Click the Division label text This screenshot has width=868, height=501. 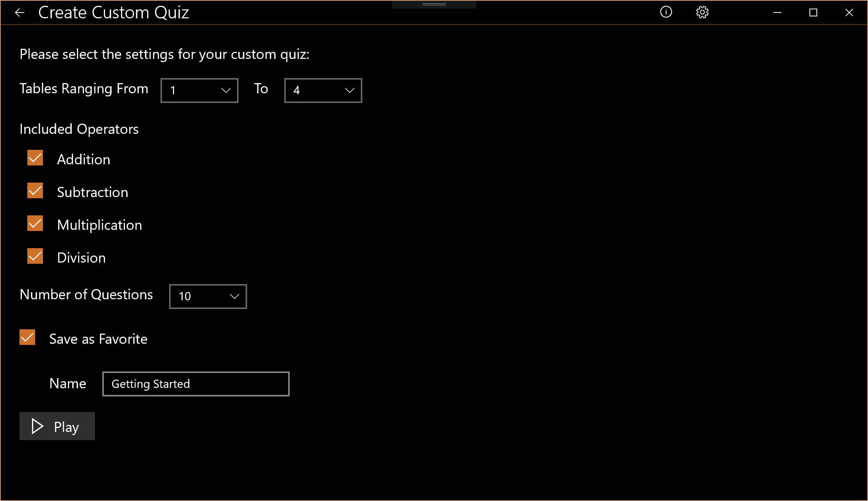pyautogui.click(x=81, y=258)
